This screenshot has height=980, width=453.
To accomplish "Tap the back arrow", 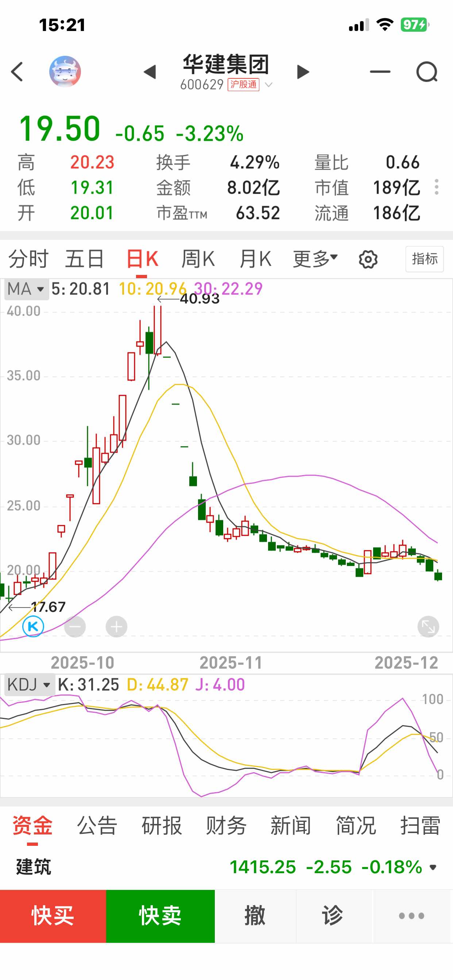I will [17, 71].
